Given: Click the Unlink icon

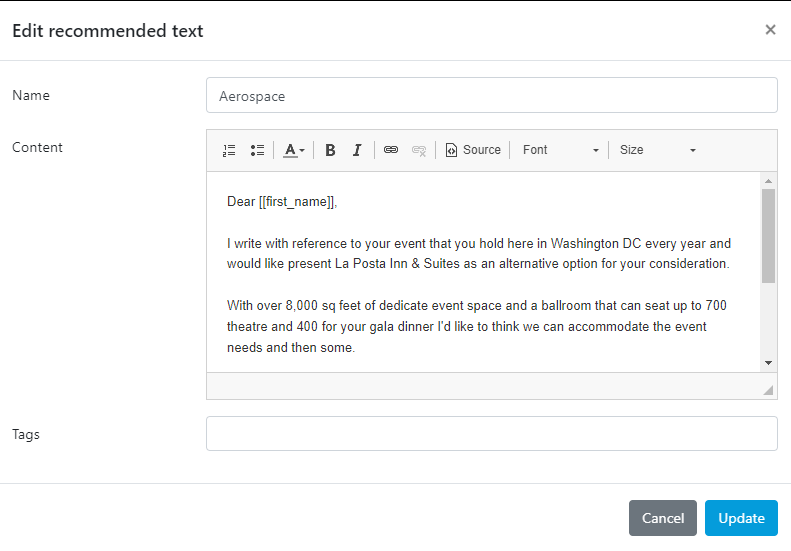Looking at the screenshot, I should click(419, 150).
